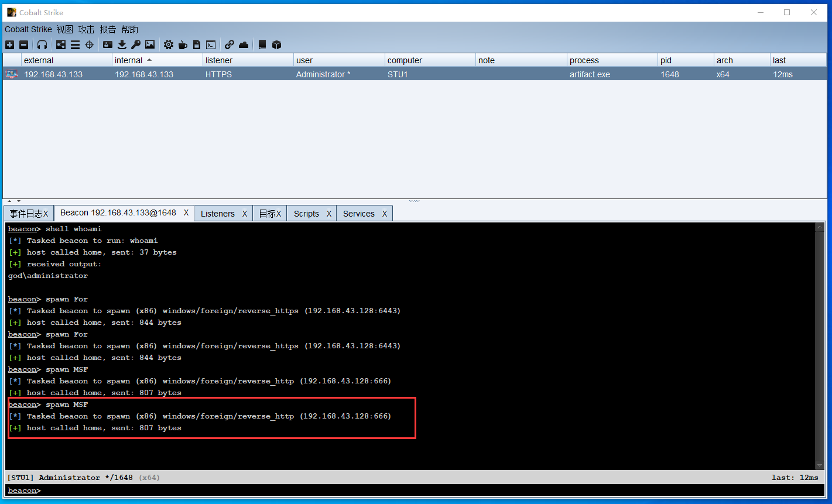
Task: Click the down arrow on the pane divider
Action: [x=18, y=201]
